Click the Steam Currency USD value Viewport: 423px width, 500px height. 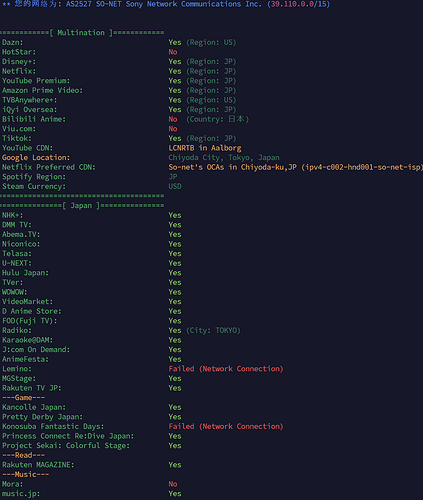click(175, 186)
